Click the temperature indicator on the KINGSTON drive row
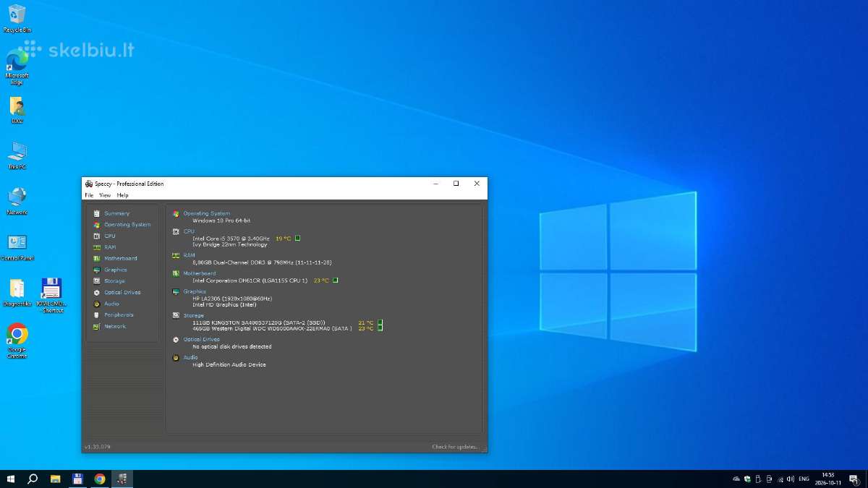Image resolution: width=868 pixels, height=488 pixels. point(380,322)
